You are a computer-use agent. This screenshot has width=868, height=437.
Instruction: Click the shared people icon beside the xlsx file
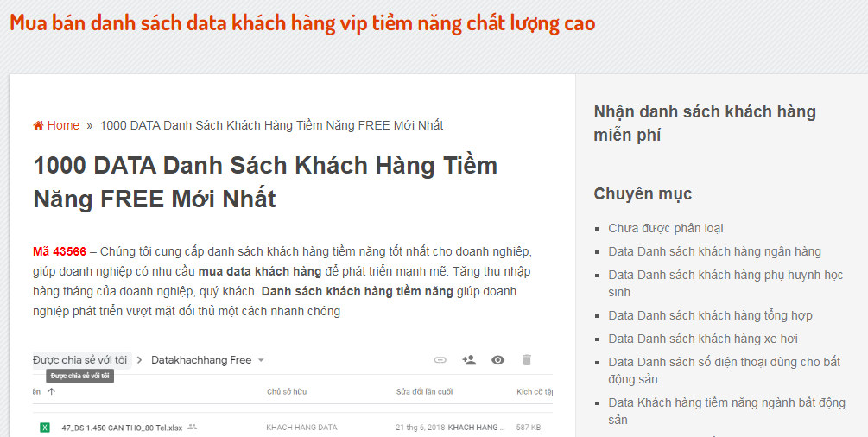192,427
